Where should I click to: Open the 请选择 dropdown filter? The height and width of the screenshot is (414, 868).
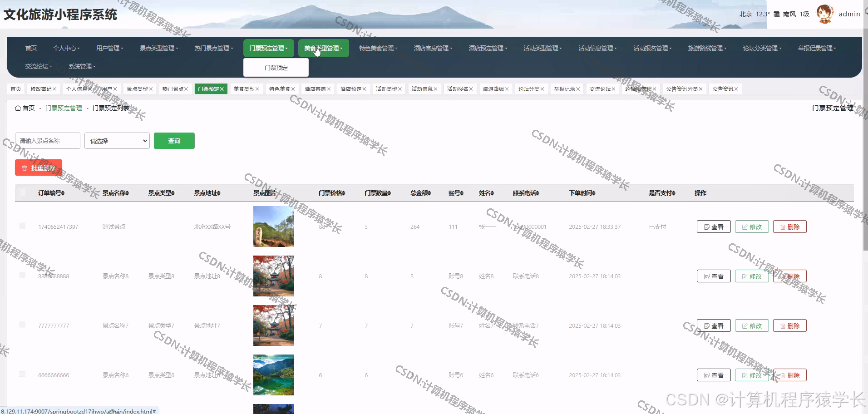[117, 141]
